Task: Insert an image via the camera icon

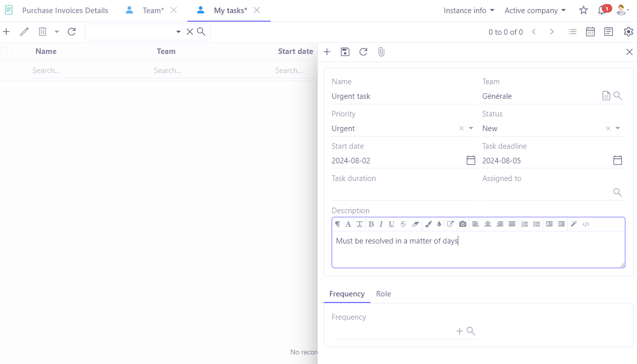Action: click(x=462, y=224)
